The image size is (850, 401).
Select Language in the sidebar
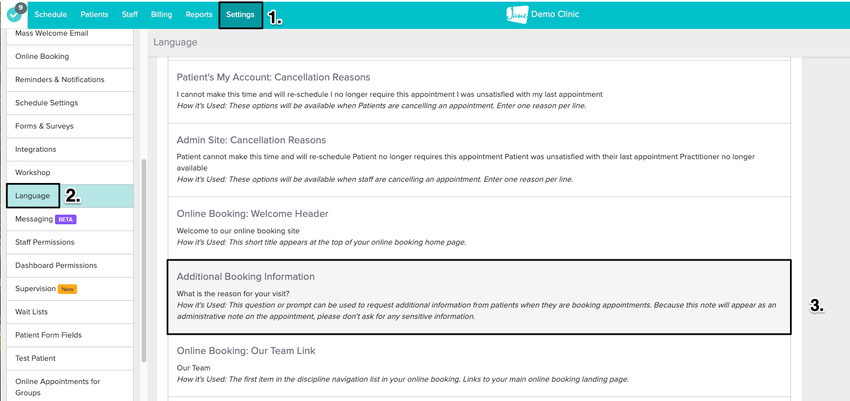point(70,196)
